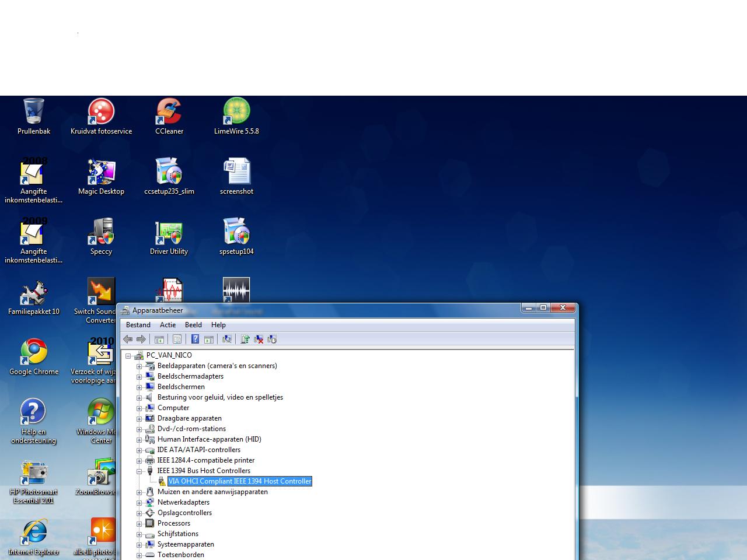Expand Beeldapparaten (camera's en scanners)
The width and height of the screenshot is (747, 560).
[139, 366]
